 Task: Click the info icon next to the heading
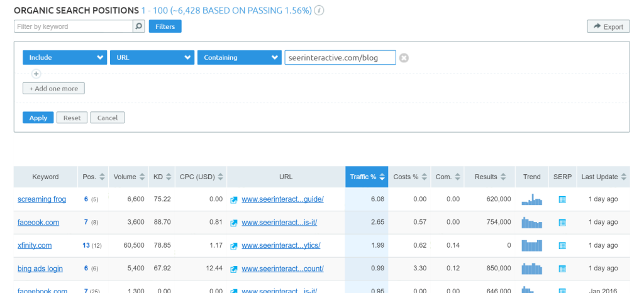point(319,11)
